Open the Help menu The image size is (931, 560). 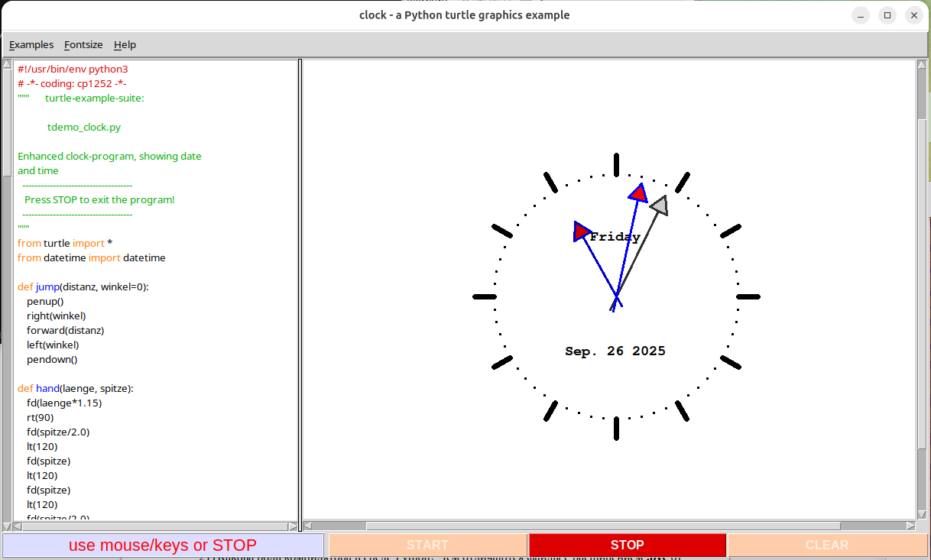tap(124, 44)
